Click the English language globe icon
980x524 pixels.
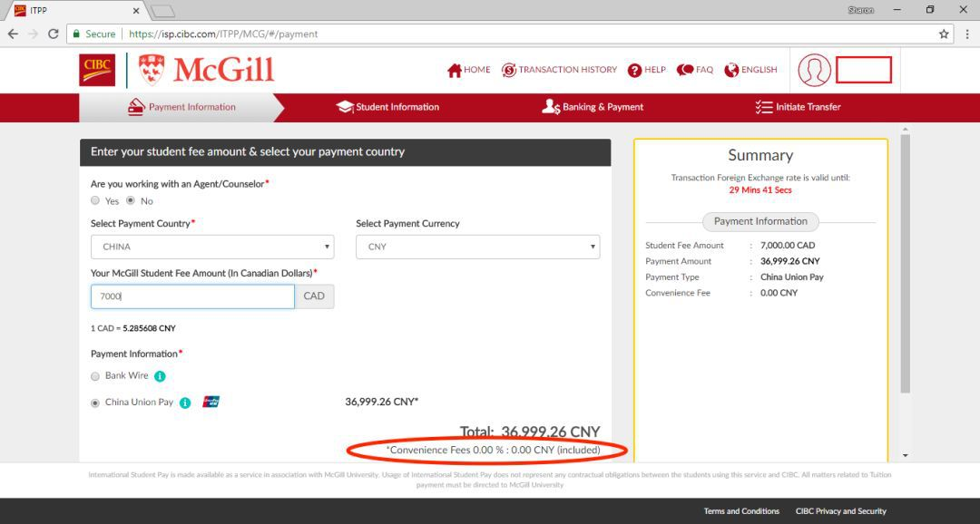click(x=731, y=70)
